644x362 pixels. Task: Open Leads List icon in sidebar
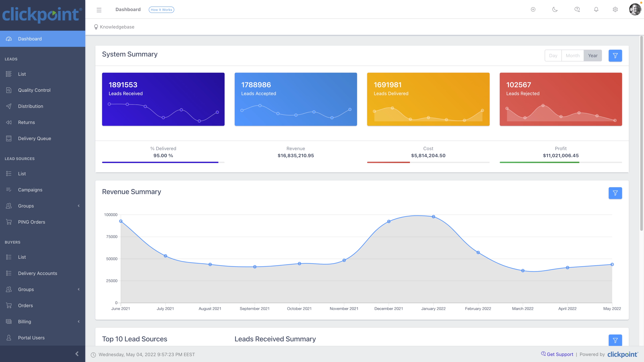(x=9, y=74)
